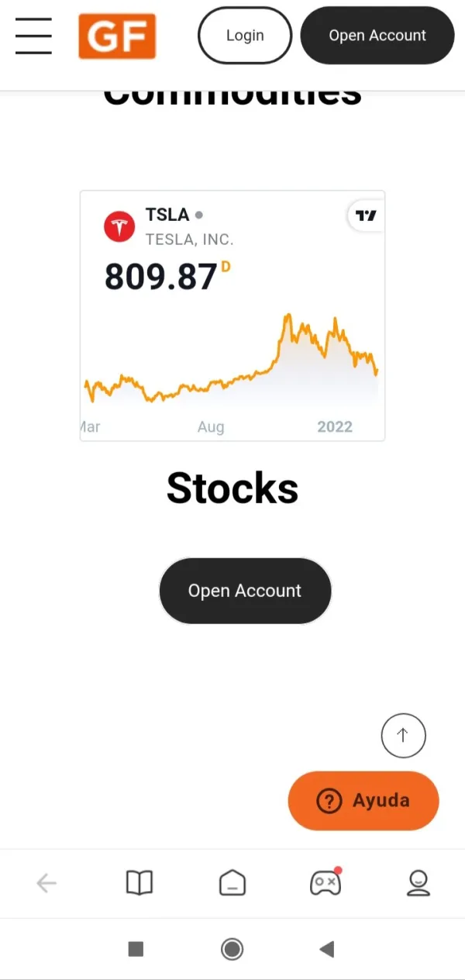This screenshot has height=980, width=465.
Task: Open the browser bookmarks book icon
Action: (x=139, y=883)
